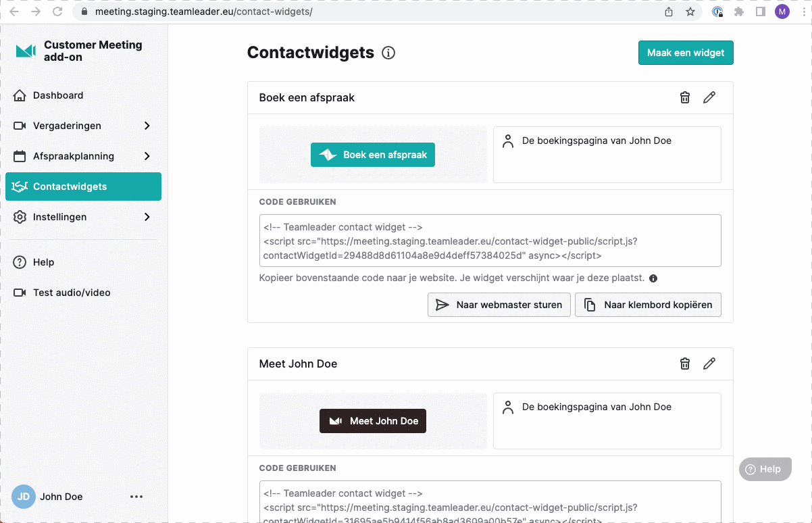Click the person icon in Boek een afspraak card
Image resolution: width=812 pixels, height=523 pixels.
507,141
